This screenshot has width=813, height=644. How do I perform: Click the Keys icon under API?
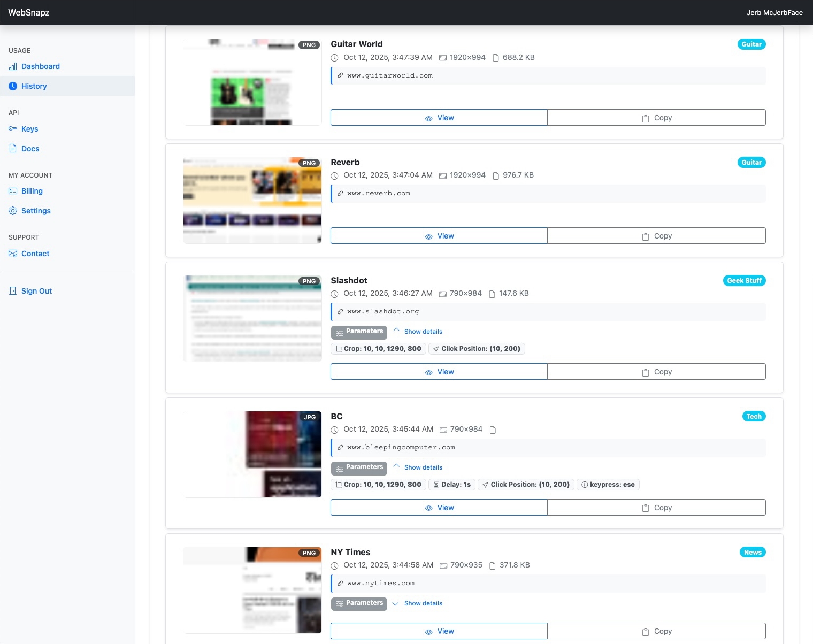(x=12, y=128)
